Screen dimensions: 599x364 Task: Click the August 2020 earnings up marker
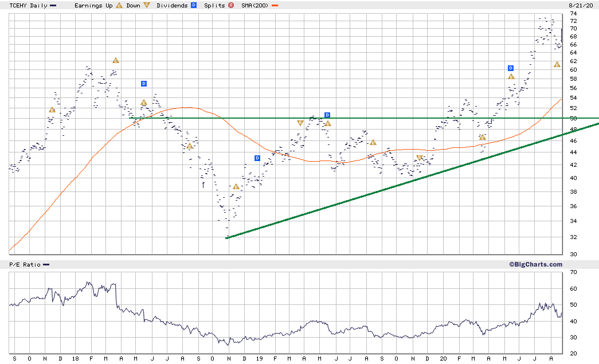click(557, 65)
